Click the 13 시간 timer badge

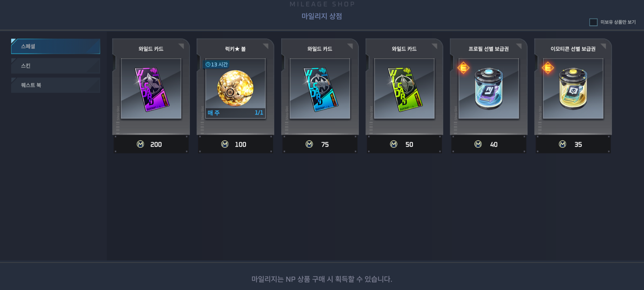click(x=217, y=64)
